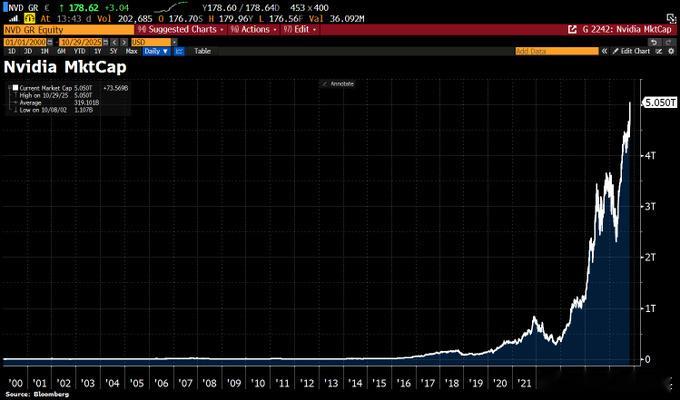Click the NVD GR Equity security field
The width and height of the screenshot is (680, 400).
click(69, 30)
